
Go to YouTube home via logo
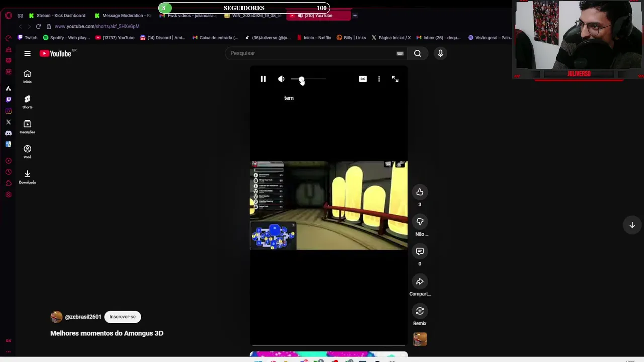coord(56,54)
